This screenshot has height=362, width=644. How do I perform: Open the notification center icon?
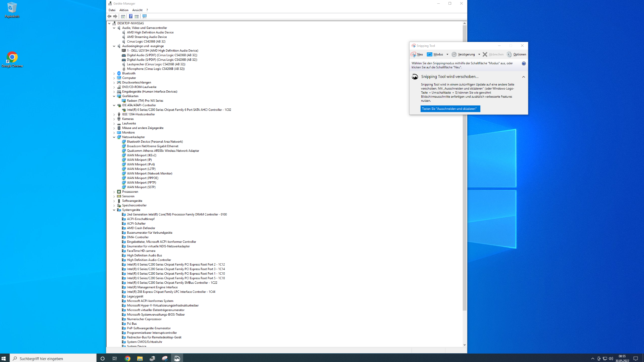pyautogui.click(x=636, y=358)
